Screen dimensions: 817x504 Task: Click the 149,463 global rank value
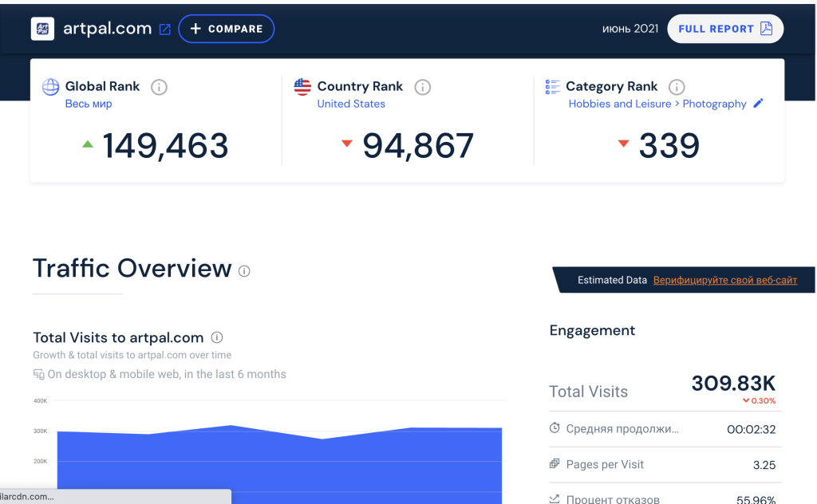[x=165, y=145]
